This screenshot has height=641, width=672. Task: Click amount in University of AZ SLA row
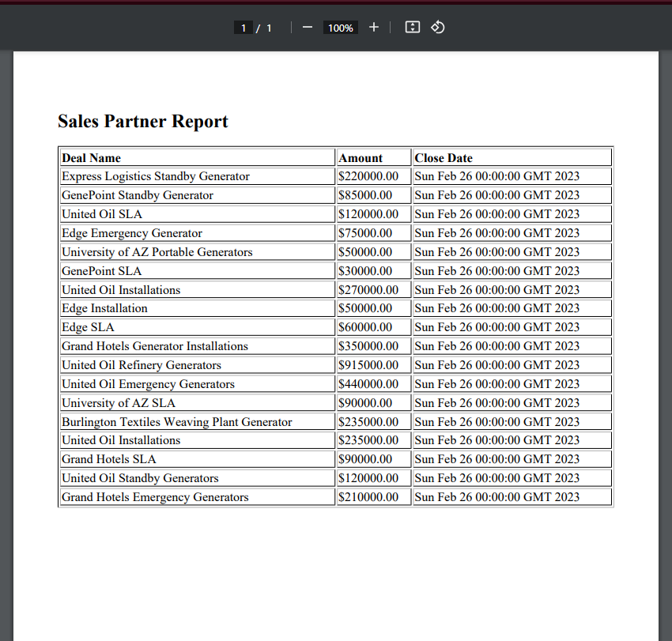[x=374, y=403]
